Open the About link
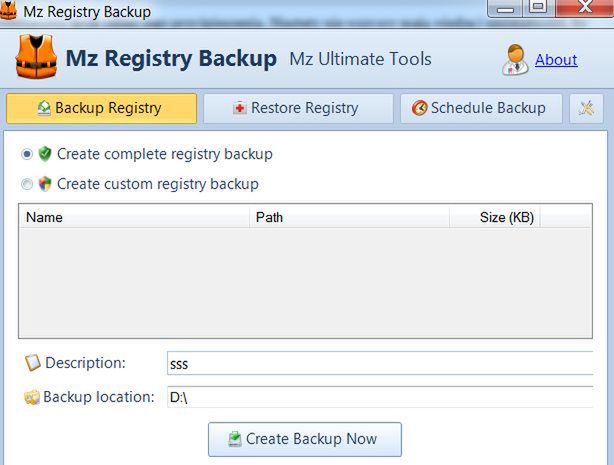The image size is (614, 465). point(556,60)
